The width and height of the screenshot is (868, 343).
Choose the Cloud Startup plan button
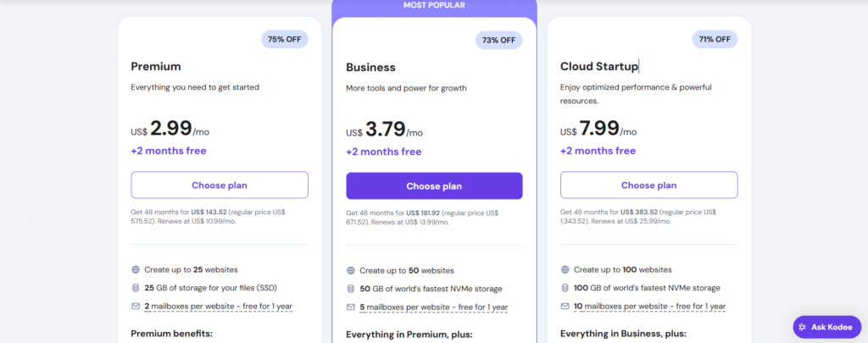[x=648, y=185]
